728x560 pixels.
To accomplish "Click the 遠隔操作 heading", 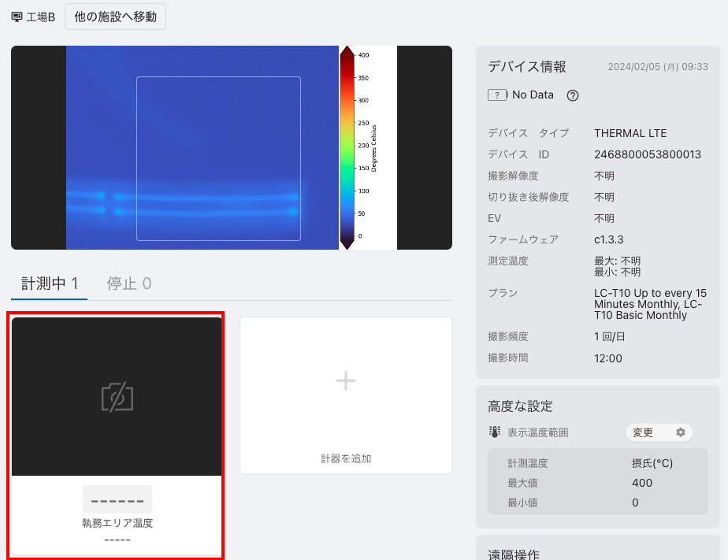I will click(x=514, y=554).
